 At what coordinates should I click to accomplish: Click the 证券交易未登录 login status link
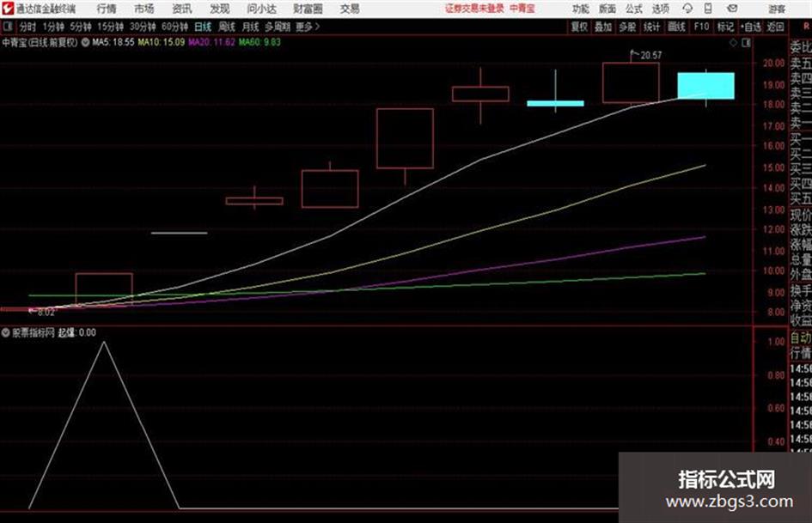[474, 9]
